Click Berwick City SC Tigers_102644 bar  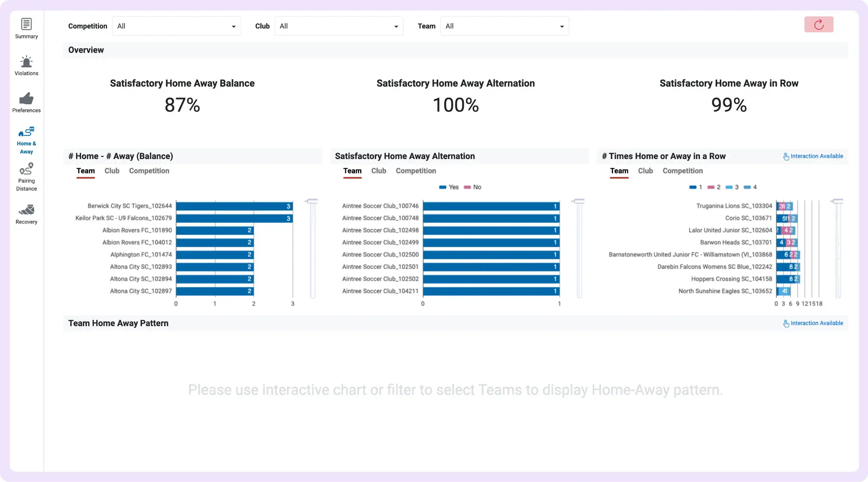tap(234, 206)
